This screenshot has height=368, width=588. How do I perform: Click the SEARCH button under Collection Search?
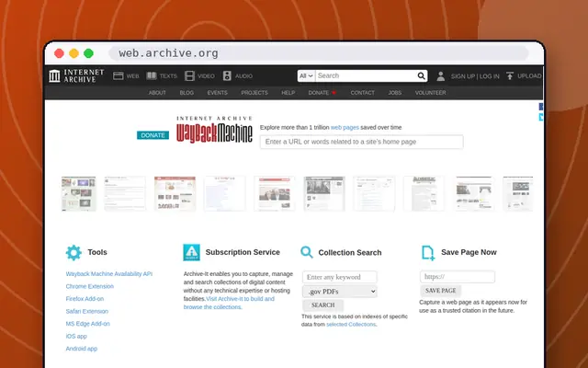pos(322,305)
